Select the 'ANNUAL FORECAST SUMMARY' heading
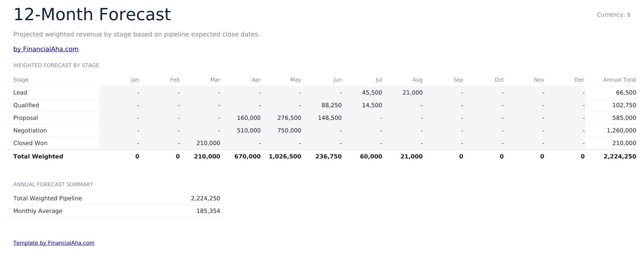 click(53, 184)
